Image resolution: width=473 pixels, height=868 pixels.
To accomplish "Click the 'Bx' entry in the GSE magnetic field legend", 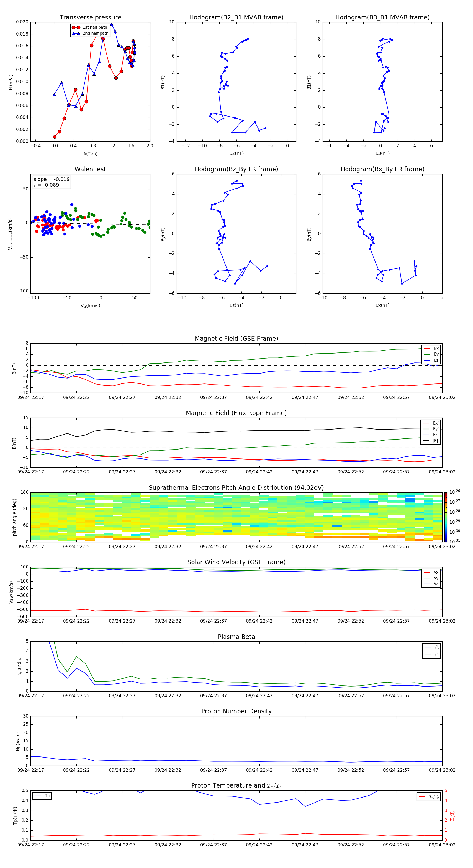I will click(x=431, y=349).
